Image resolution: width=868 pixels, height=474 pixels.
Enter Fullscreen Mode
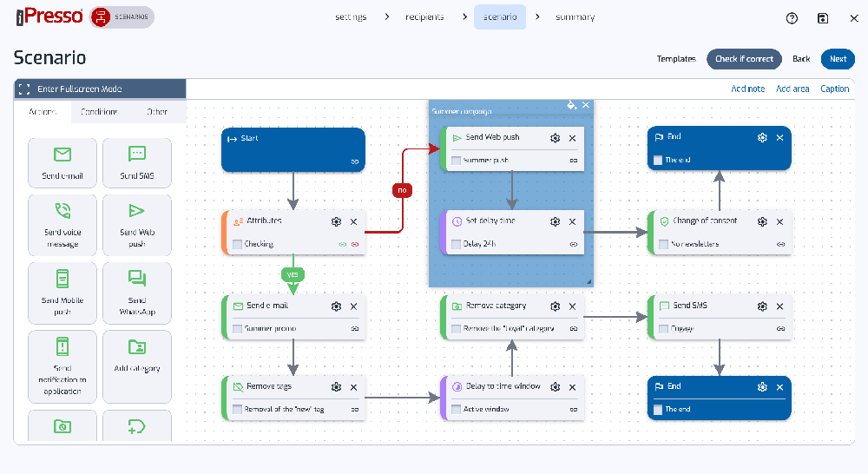pos(100,89)
